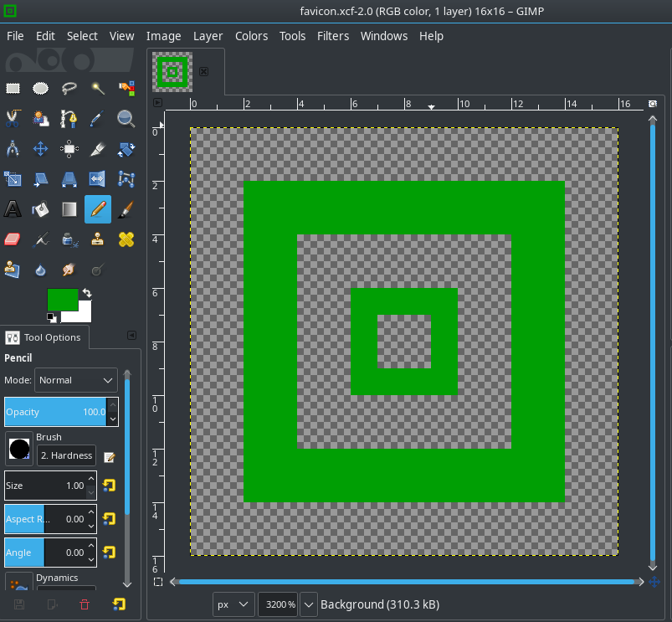
Task: Choose the Paintbrush tool
Action: click(126, 208)
